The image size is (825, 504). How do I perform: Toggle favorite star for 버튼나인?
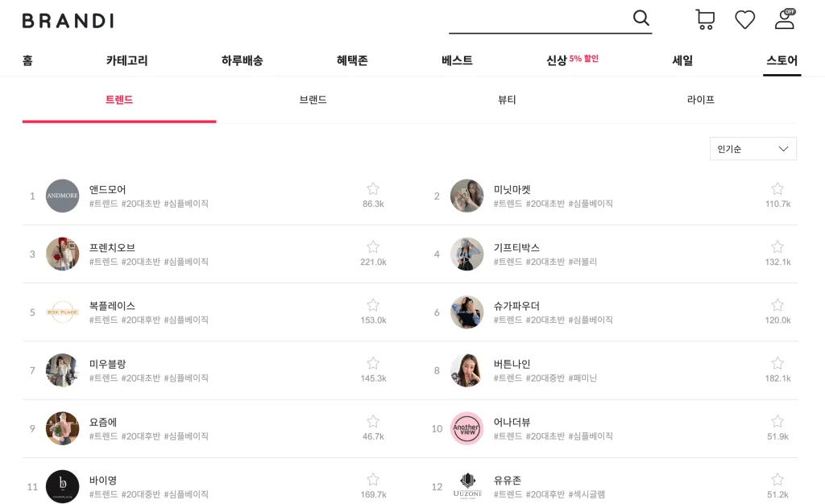777,363
